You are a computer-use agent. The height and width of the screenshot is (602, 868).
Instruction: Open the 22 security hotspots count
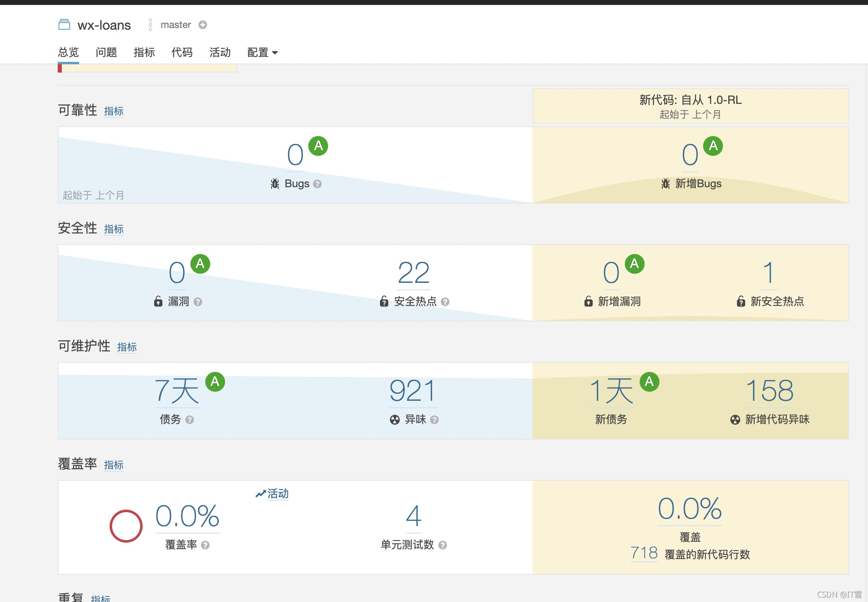point(413,273)
